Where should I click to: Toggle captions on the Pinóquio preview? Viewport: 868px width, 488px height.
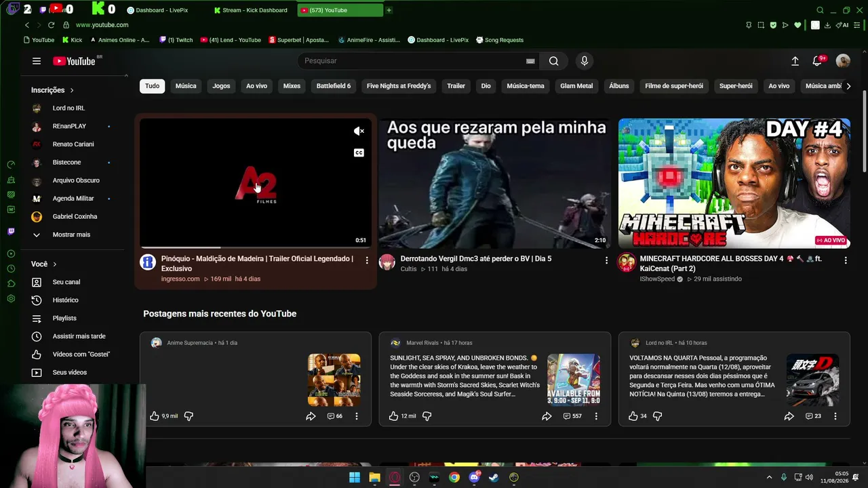pyautogui.click(x=359, y=152)
